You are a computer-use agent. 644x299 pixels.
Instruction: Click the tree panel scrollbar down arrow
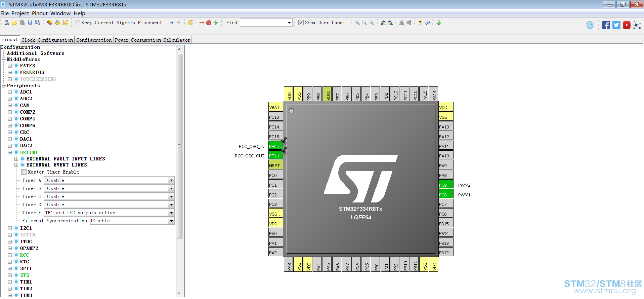(179, 293)
